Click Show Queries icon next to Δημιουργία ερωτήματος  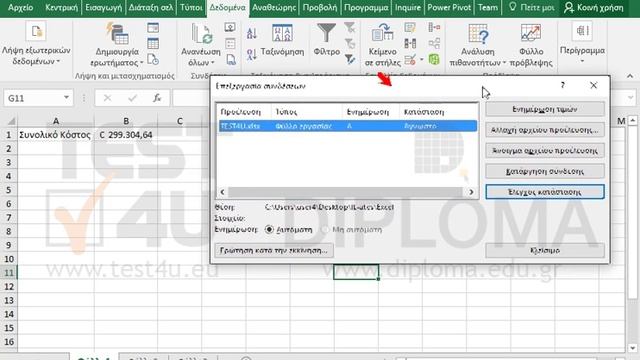(153, 28)
